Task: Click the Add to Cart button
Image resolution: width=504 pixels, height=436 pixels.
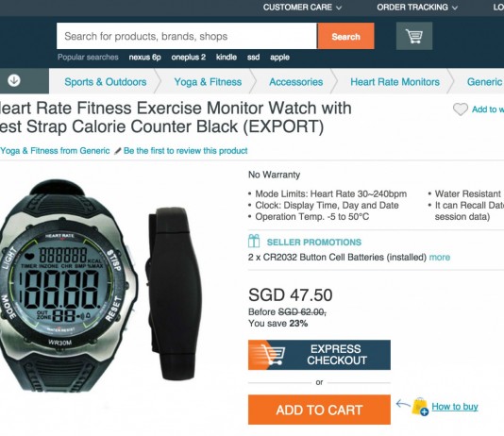Action: (x=319, y=410)
